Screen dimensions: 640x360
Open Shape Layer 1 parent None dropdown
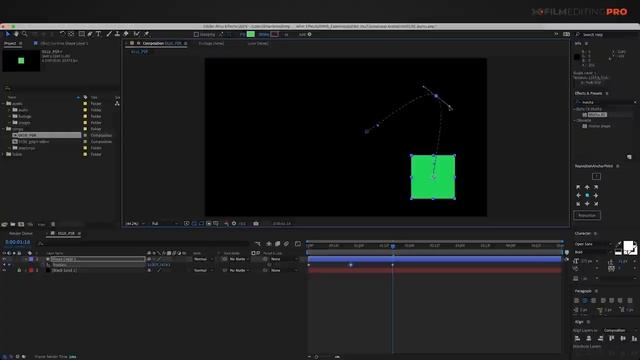[x=283, y=259]
